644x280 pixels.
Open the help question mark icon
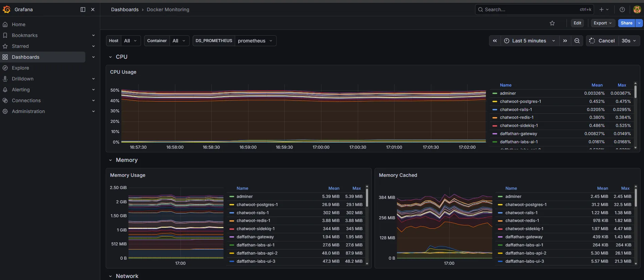622,10
